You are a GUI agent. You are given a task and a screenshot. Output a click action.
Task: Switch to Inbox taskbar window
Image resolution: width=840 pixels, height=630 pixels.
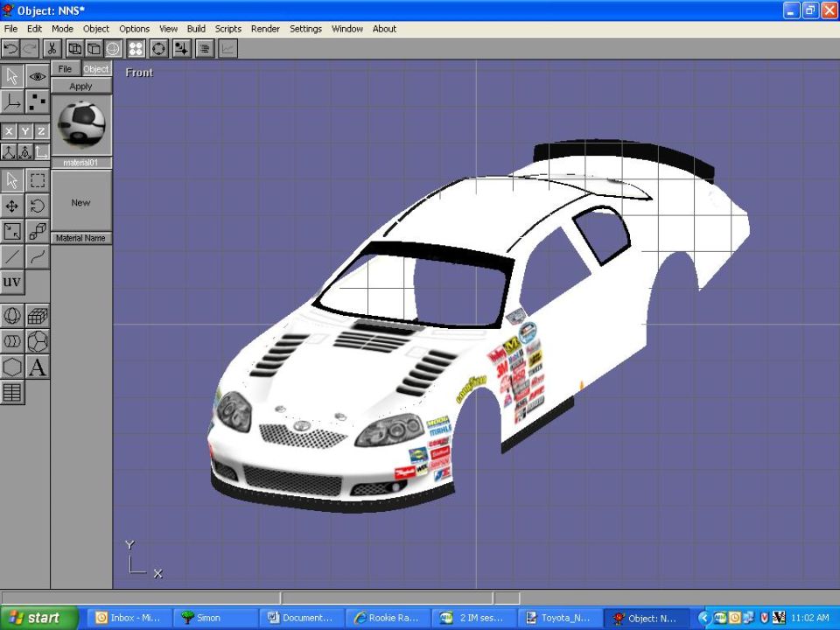129,618
